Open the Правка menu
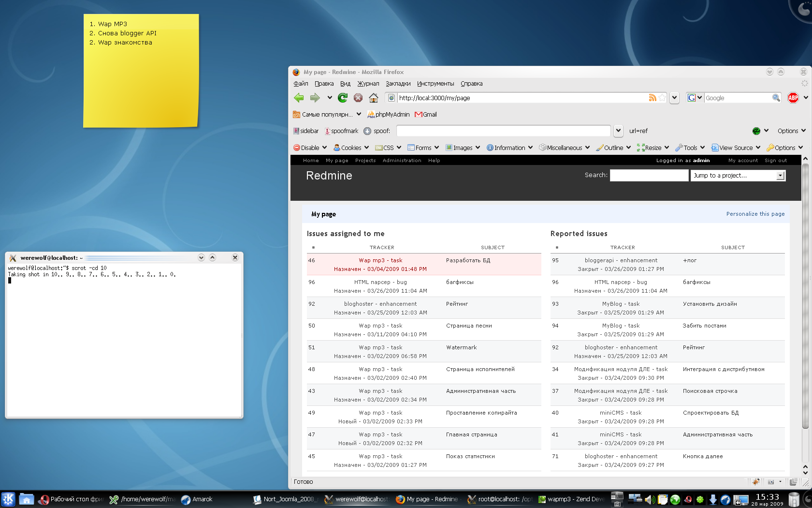Image resolution: width=812 pixels, height=508 pixels. tap(324, 84)
